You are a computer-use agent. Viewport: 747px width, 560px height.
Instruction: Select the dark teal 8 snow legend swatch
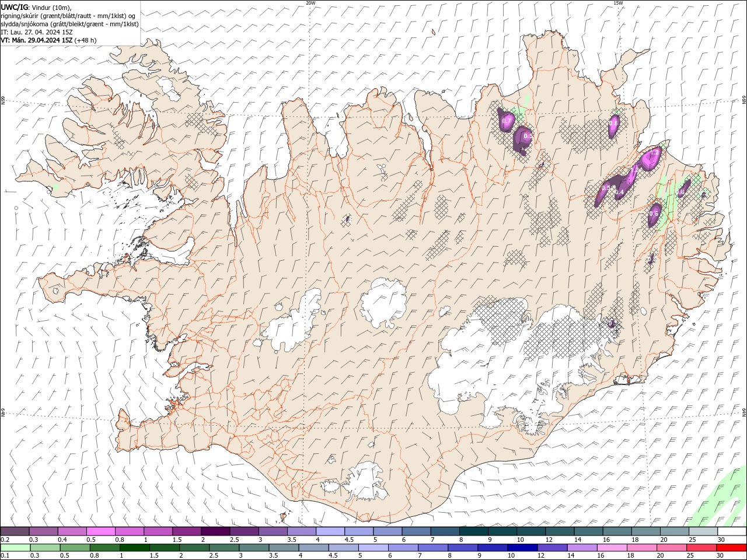pyautogui.click(x=474, y=531)
